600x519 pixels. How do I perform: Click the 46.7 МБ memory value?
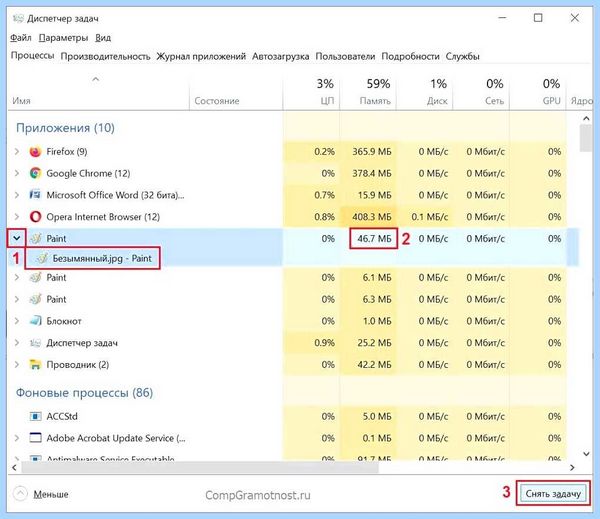(x=374, y=238)
